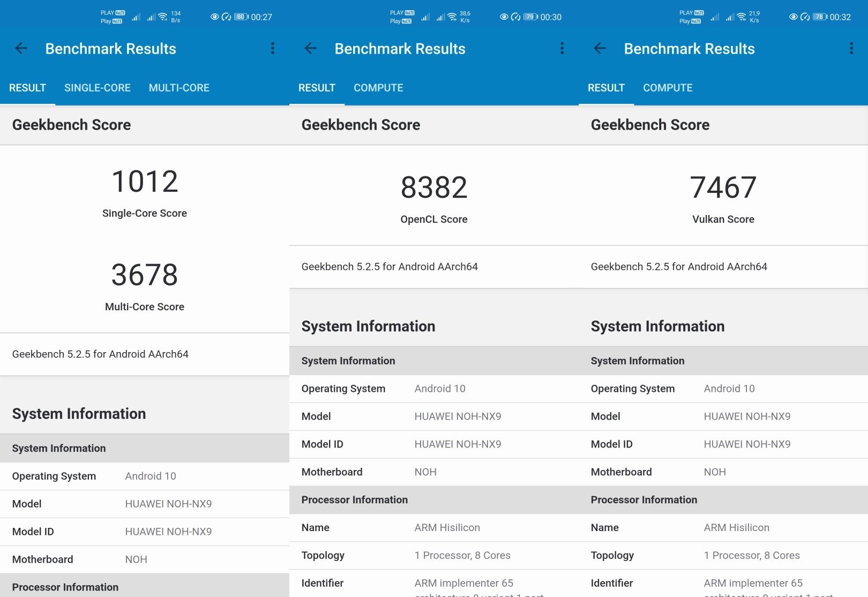The image size is (868, 597).
Task: Tap Model ID row in OpenCL screen
Action: click(x=434, y=444)
